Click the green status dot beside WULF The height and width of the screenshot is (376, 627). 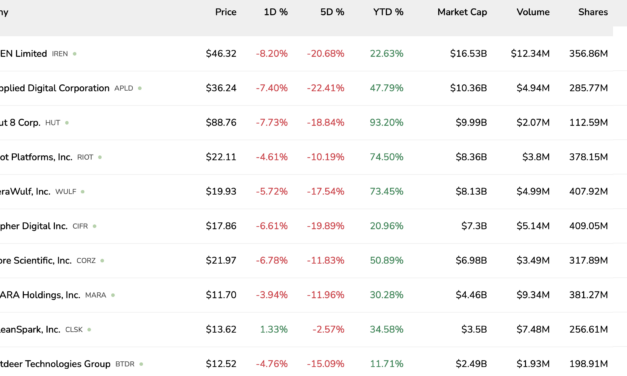82,192
